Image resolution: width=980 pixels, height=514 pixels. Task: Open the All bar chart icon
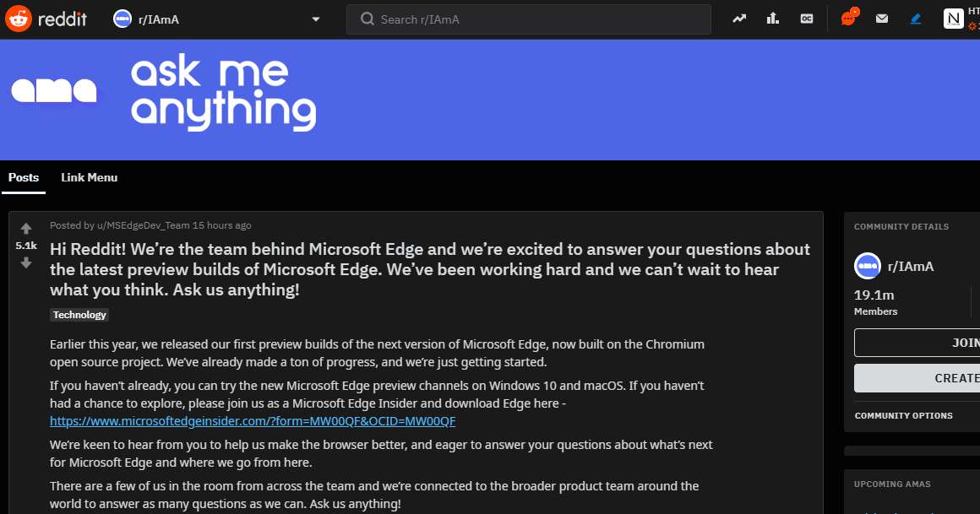click(x=773, y=19)
